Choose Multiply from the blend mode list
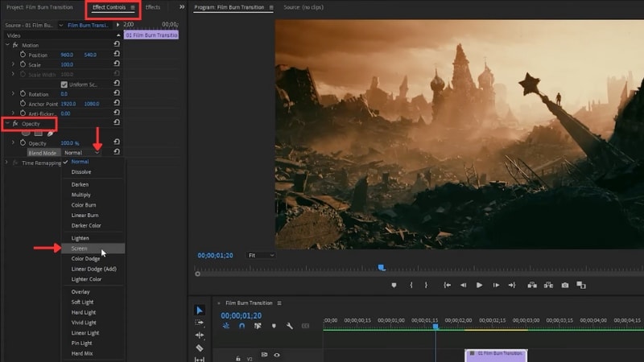Viewport: 644px width, 362px height. click(x=81, y=195)
